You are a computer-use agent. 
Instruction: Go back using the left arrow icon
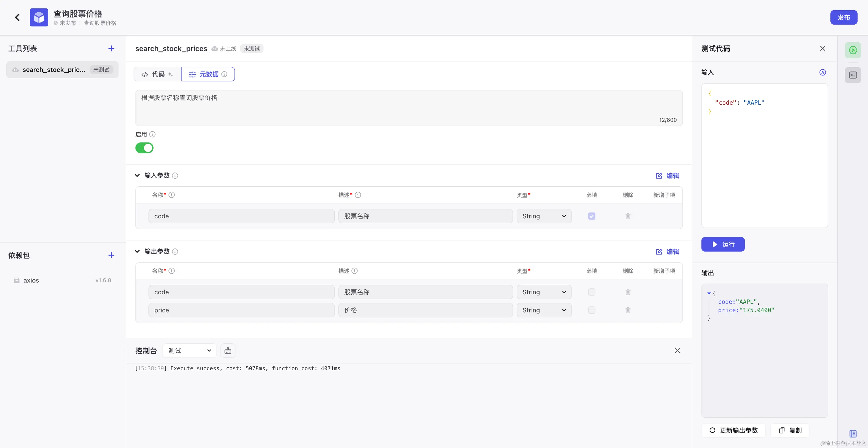(17, 17)
